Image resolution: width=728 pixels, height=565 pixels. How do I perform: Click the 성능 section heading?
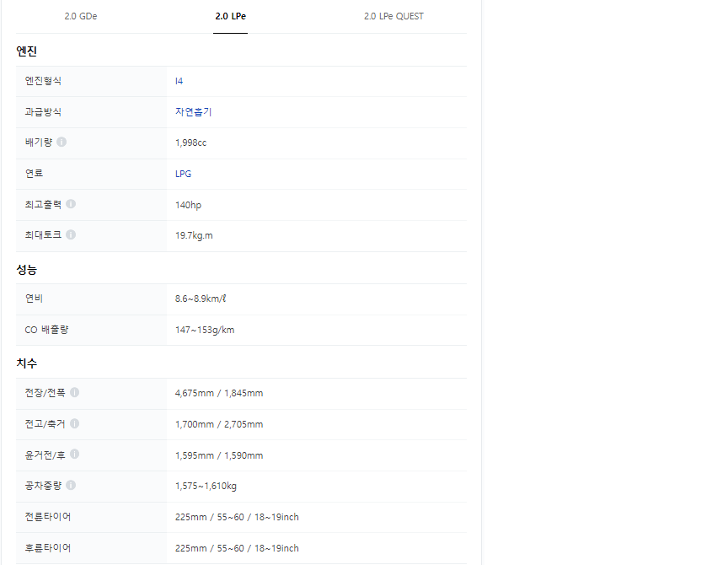pos(26,270)
